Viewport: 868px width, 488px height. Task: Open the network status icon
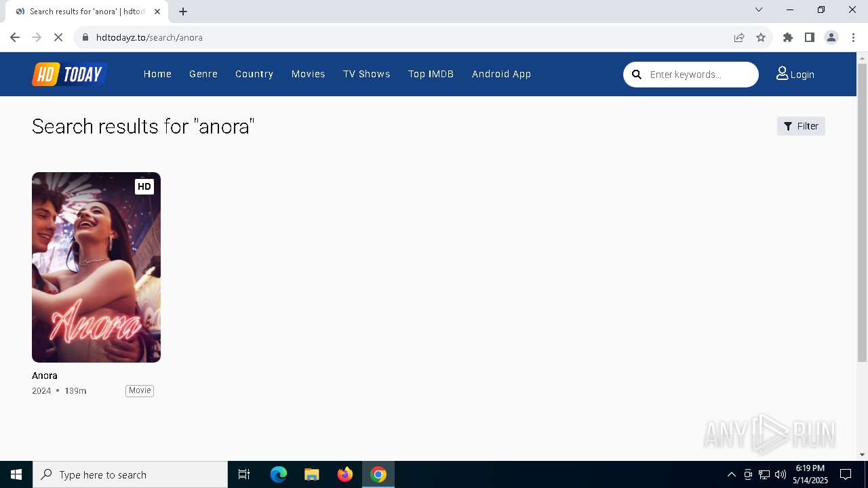764,474
